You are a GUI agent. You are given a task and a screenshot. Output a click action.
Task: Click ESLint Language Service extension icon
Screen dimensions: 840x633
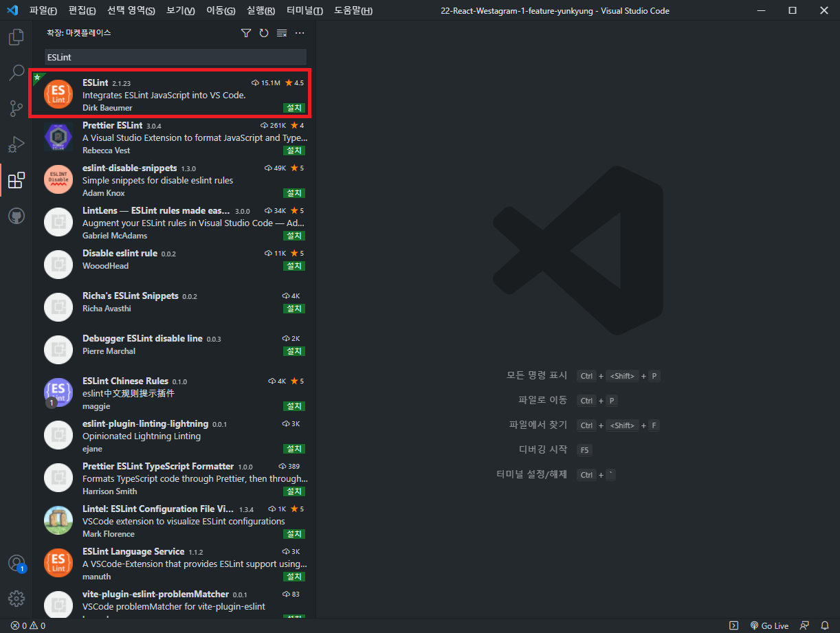click(x=58, y=564)
